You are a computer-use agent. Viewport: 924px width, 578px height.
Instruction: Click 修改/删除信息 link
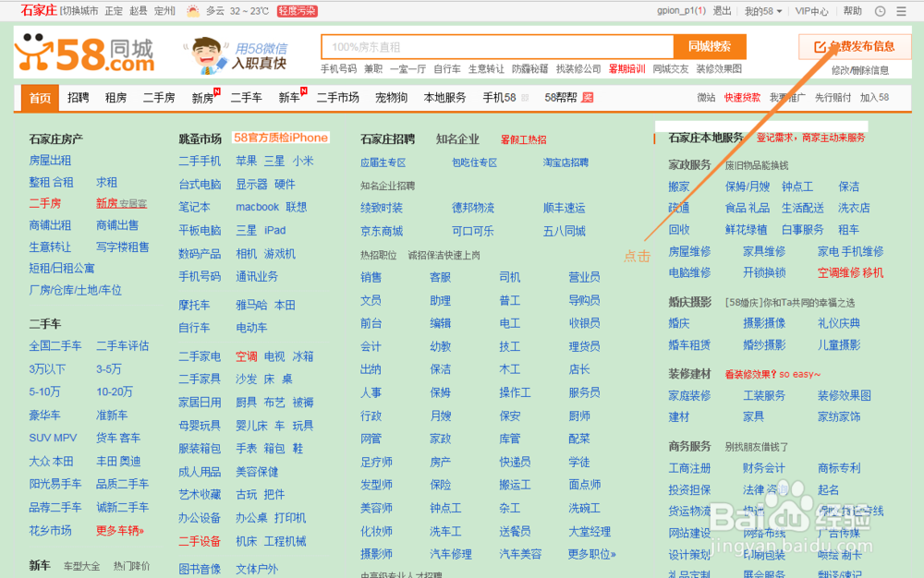pyautogui.click(x=859, y=70)
